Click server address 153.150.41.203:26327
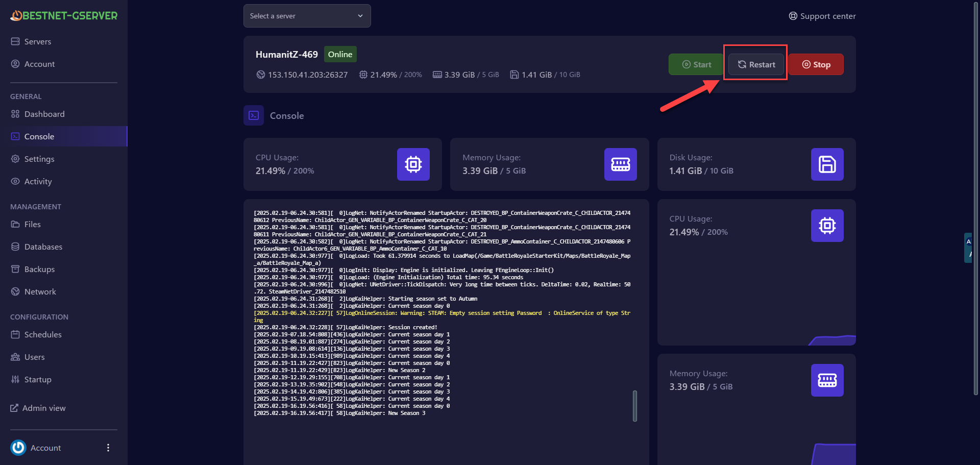980x465 pixels. (308, 75)
